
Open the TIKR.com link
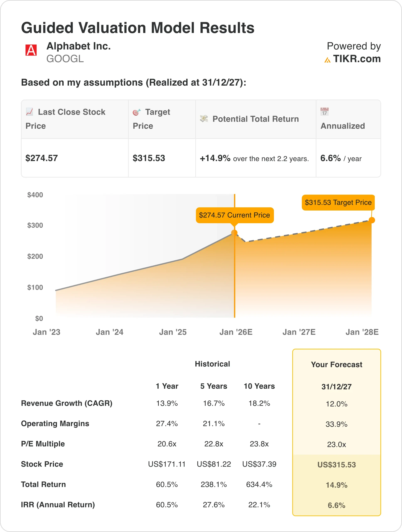(x=356, y=59)
